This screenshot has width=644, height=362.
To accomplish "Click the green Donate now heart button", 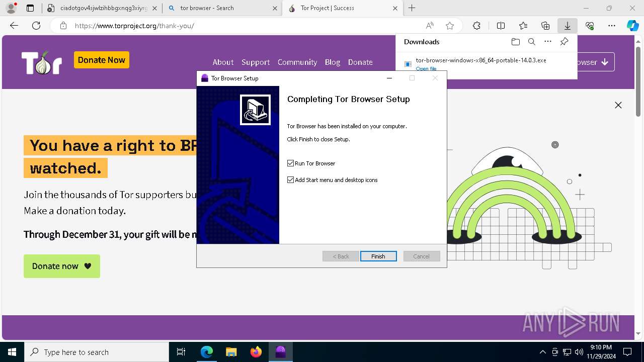I will (x=62, y=266).
